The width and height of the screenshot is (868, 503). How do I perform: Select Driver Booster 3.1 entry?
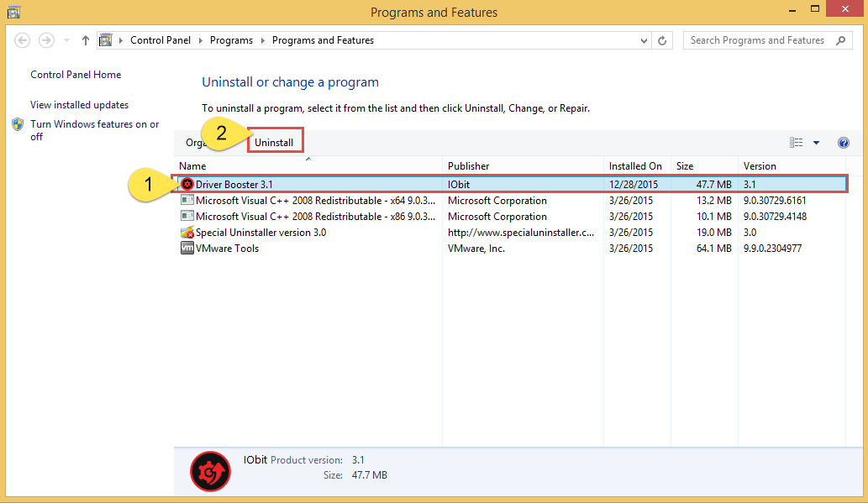(510, 184)
